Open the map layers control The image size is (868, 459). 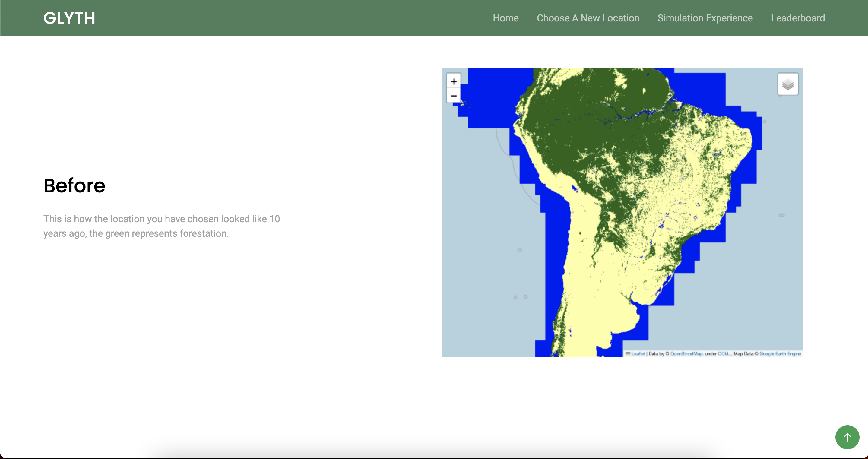click(787, 84)
